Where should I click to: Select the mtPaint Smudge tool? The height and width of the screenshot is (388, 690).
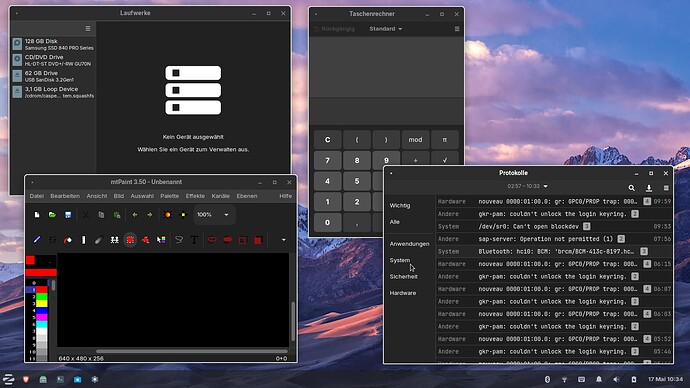pyautogui.click(x=99, y=240)
